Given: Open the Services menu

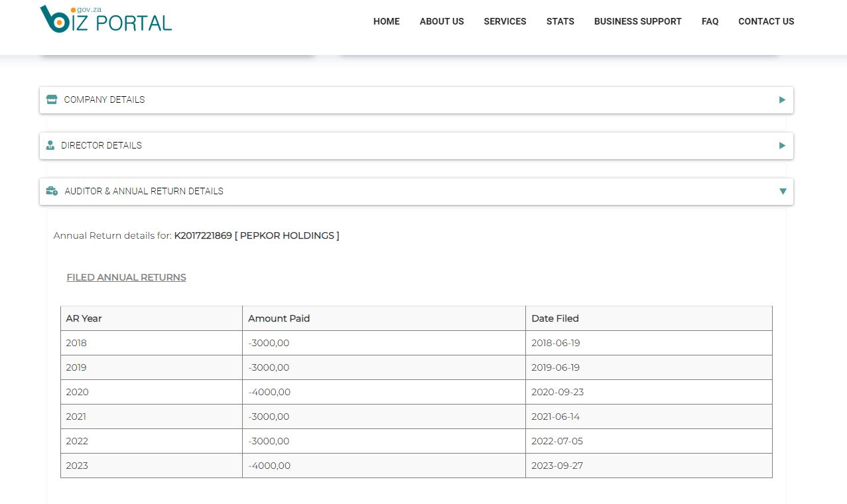Looking at the screenshot, I should 505,21.
